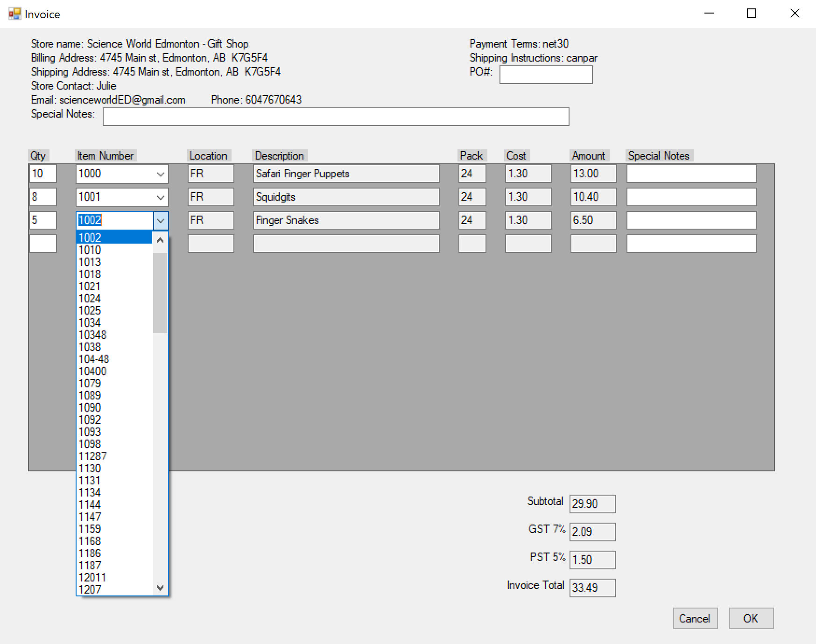Click the Invoice window app icon
This screenshot has width=816, height=644.
14,14
